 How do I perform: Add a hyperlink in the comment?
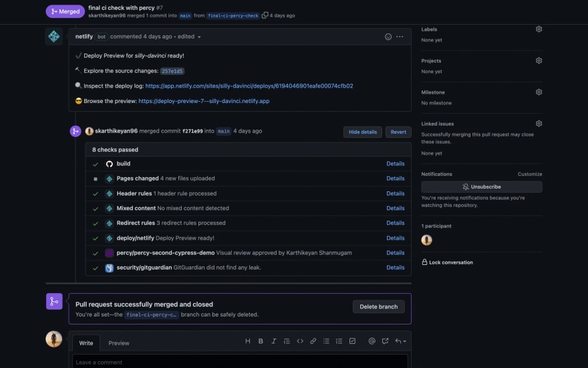pos(313,341)
